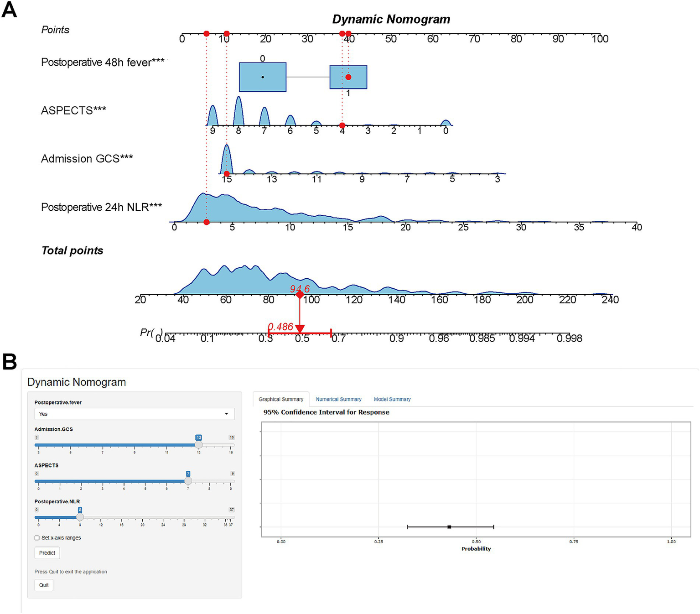Viewport: 700px width, 614px height.
Task: Click red dot inside fever box 1
Action: click(348, 77)
